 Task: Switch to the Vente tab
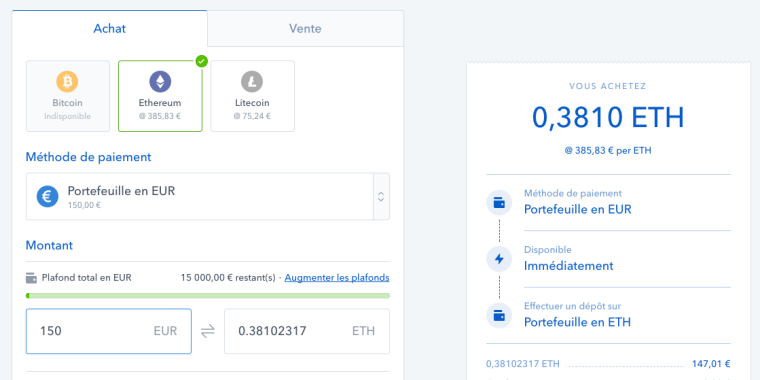point(305,29)
